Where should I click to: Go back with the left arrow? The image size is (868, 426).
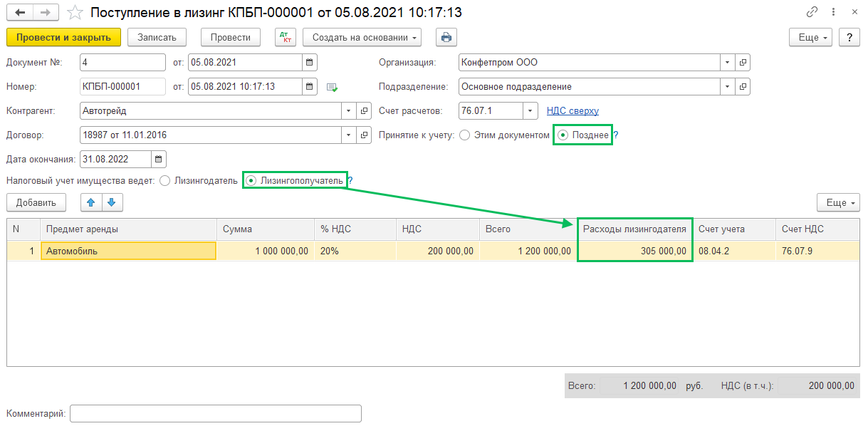coord(21,12)
